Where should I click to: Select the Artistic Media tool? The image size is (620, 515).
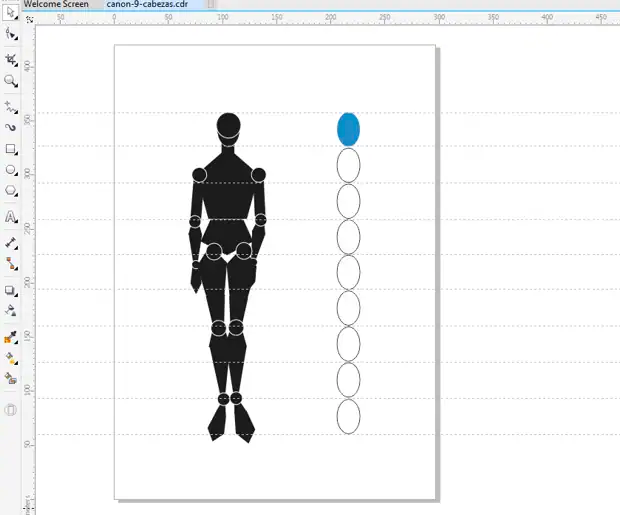coord(11,128)
